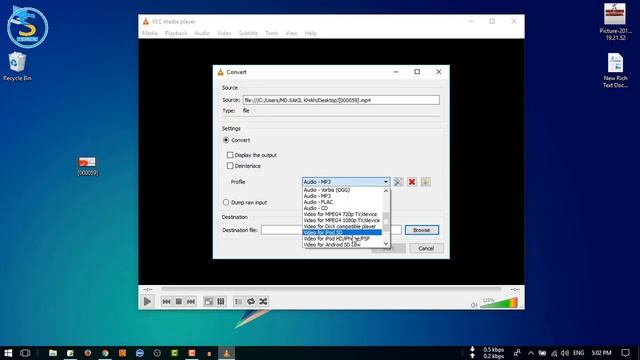The height and width of the screenshot is (360, 640).
Task: Skip to previous media in VLC
Action: click(166, 302)
